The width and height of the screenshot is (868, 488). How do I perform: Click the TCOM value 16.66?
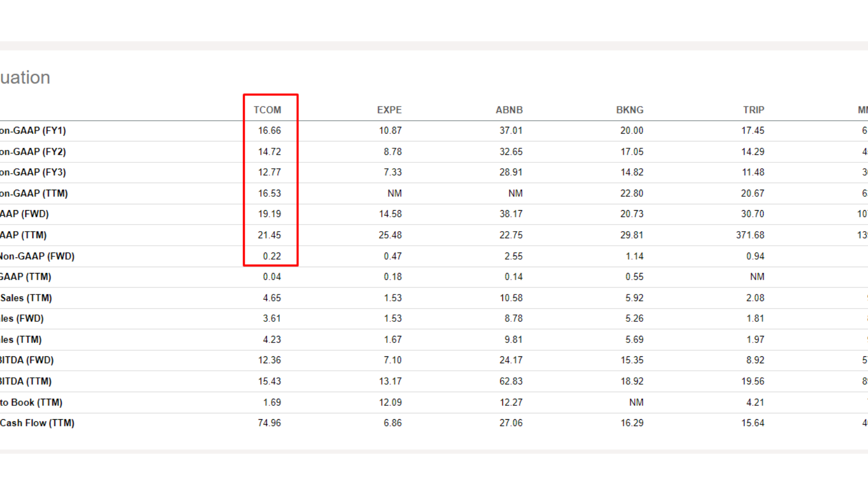click(x=269, y=131)
